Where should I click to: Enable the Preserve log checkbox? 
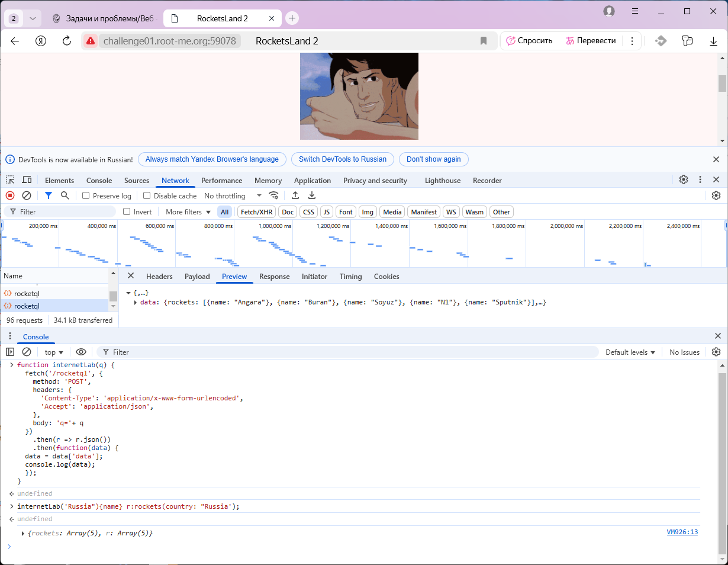point(86,195)
